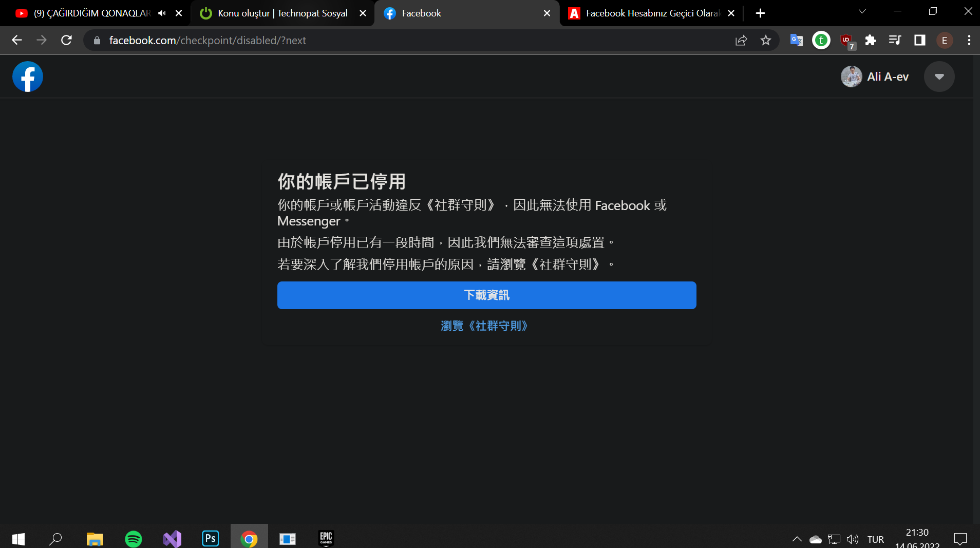Viewport: 980px width, 548px height.
Task: Reload the Facebook page
Action: pyautogui.click(x=66, y=40)
